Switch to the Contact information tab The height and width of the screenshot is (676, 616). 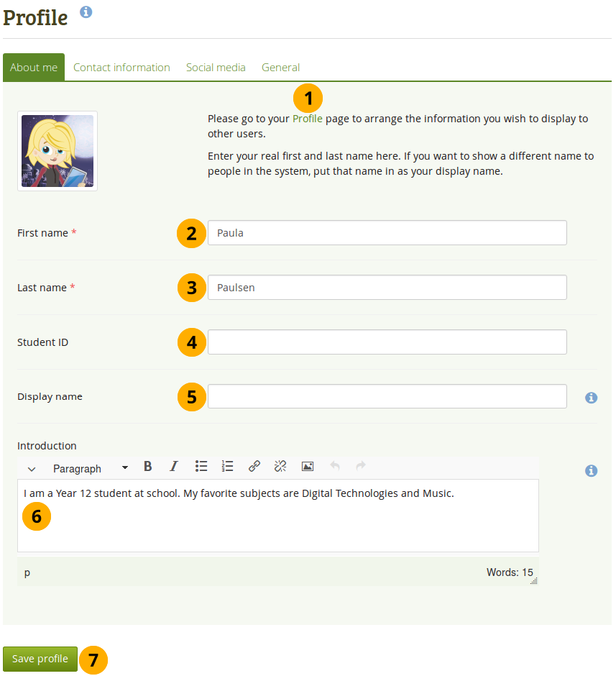coord(121,68)
